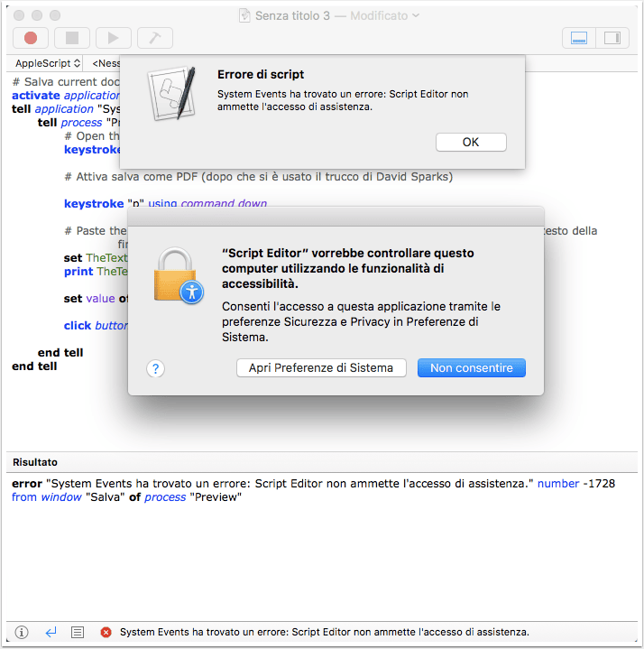Open help with the question mark button
This screenshot has width=644, height=649.
[x=155, y=368]
